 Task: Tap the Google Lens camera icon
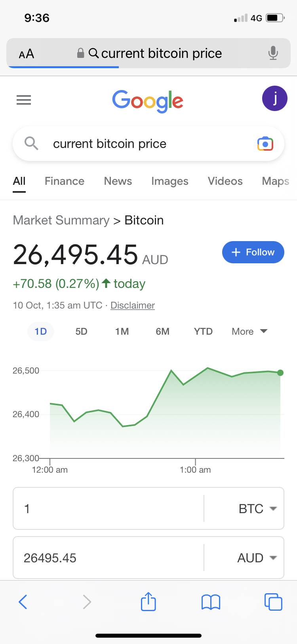point(265,144)
